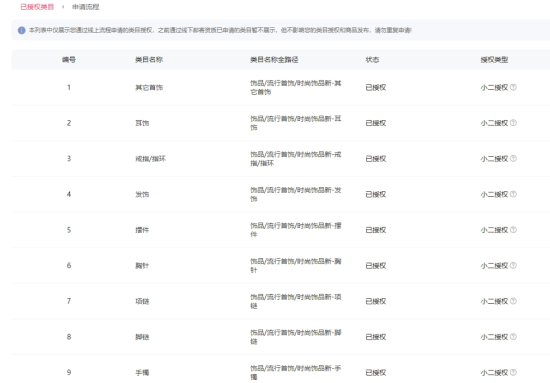Click 小二授权 text in 耳饰 row
This screenshot has height=383, width=550.
(494, 123)
